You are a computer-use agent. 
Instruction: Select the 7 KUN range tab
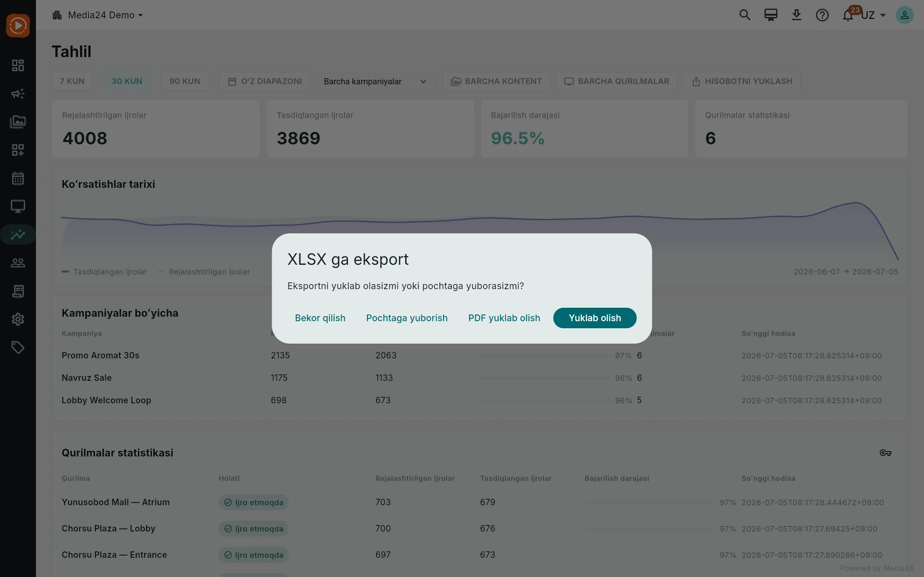pyautogui.click(x=72, y=81)
